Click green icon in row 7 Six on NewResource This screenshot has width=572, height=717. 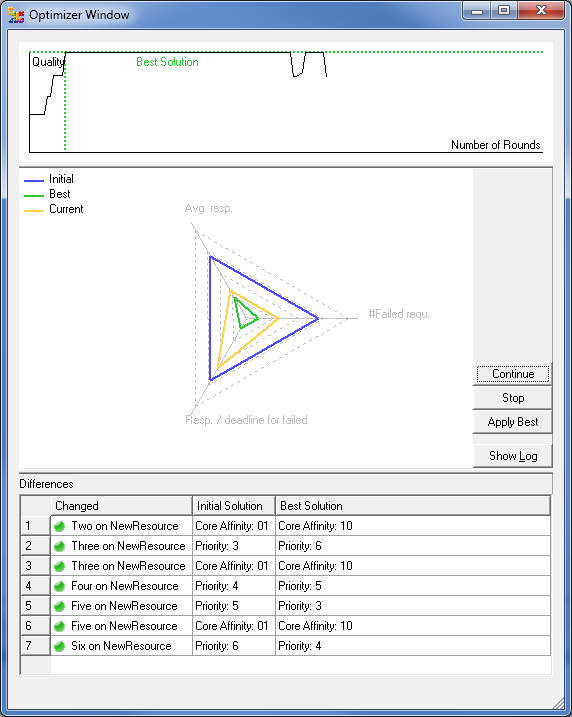(x=59, y=647)
